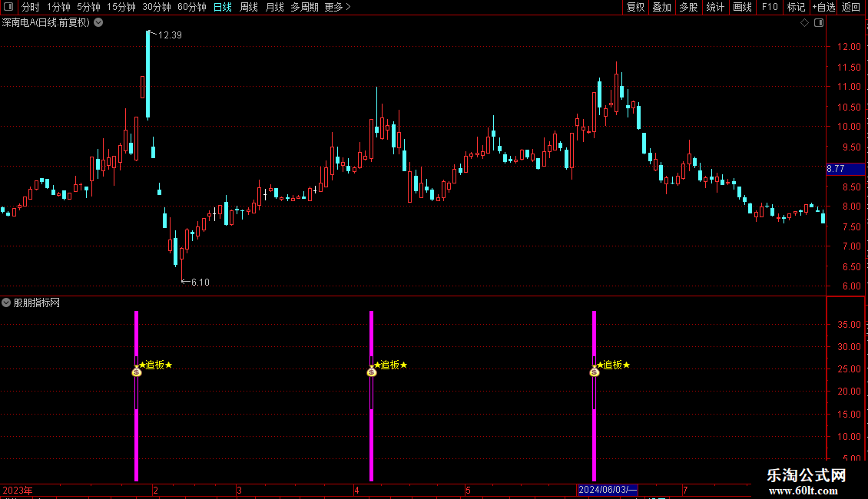Open 多周期 multi-period view
Image resolution: width=868 pixels, height=499 pixels.
click(304, 7)
